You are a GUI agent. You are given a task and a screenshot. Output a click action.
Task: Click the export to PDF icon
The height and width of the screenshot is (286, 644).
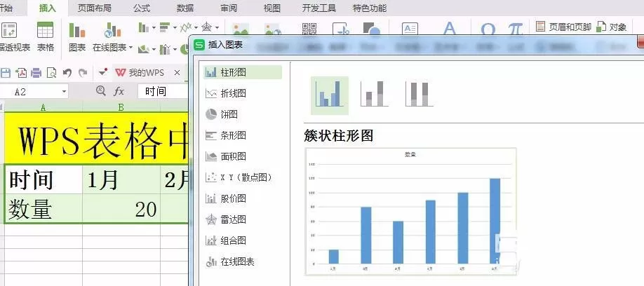[x=21, y=73]
